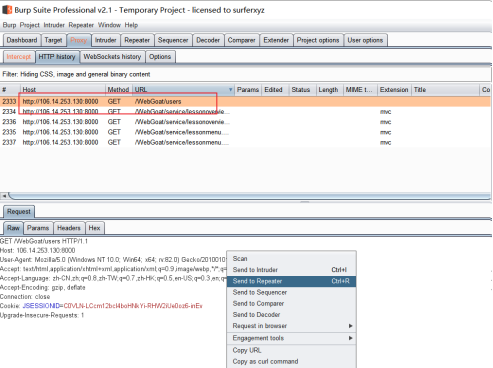
Task: Switch to the Hex view tab
Action: (94, 228)
